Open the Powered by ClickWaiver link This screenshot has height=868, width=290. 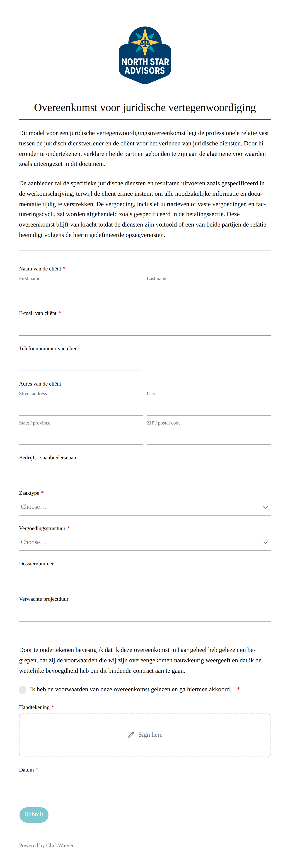(x=46, y=845)
